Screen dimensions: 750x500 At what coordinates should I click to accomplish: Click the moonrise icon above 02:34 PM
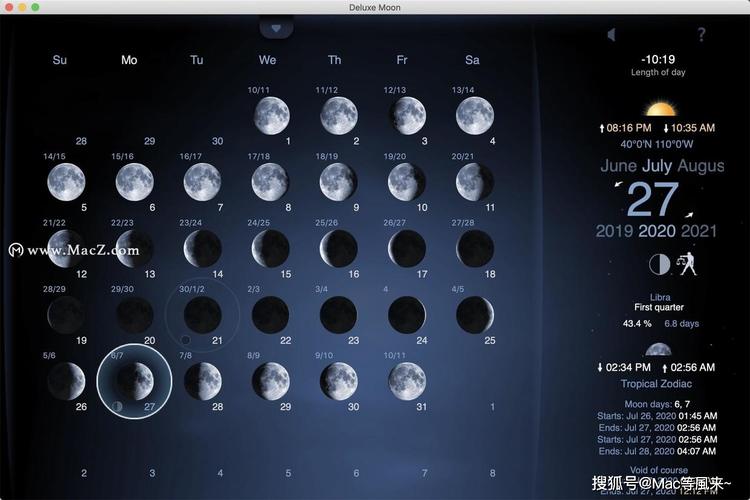click(x=658, y=349)
